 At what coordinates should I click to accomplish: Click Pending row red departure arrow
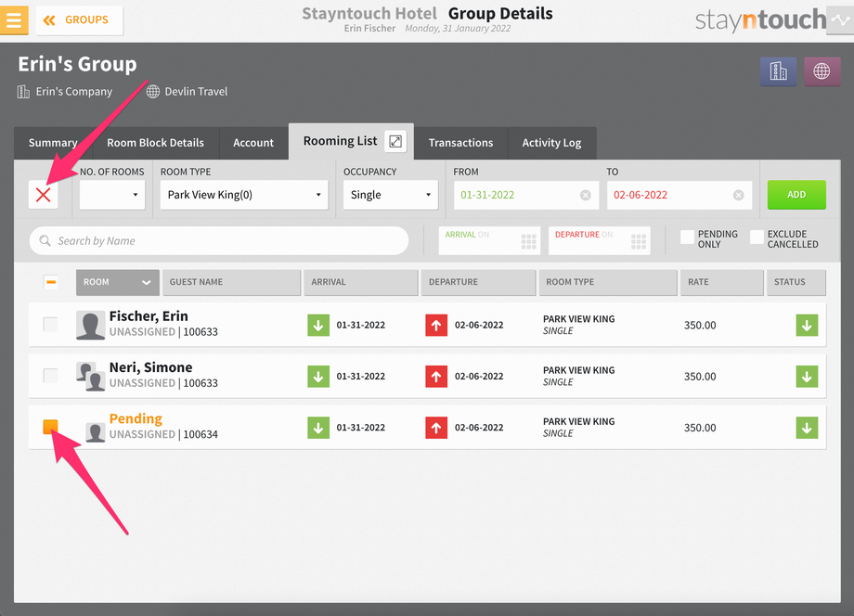(436, 428)
